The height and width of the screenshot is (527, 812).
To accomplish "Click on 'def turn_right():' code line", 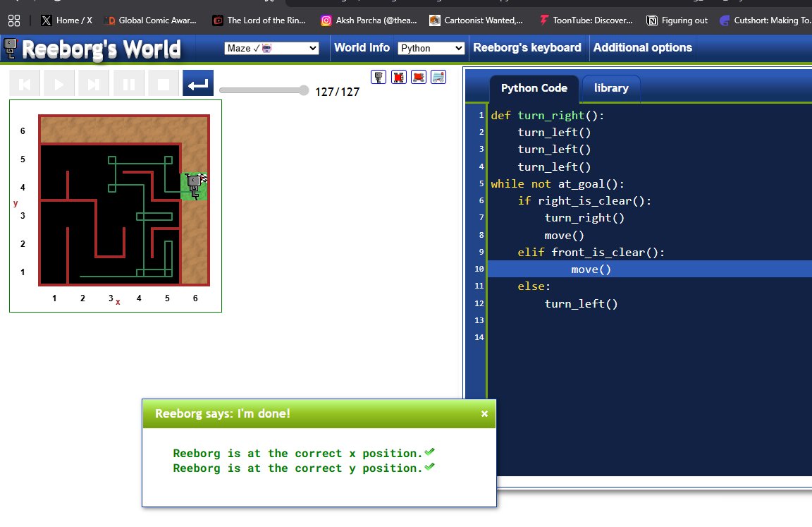I will [548, 116].
